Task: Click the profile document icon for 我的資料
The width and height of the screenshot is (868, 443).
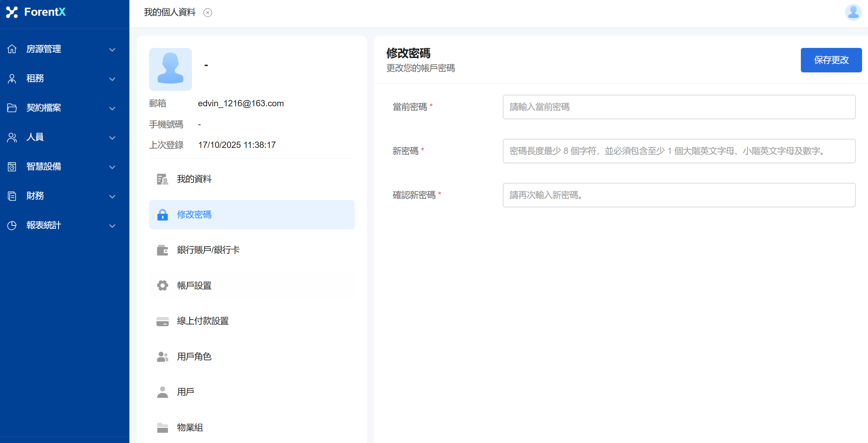Action: (x=162, y=179)
